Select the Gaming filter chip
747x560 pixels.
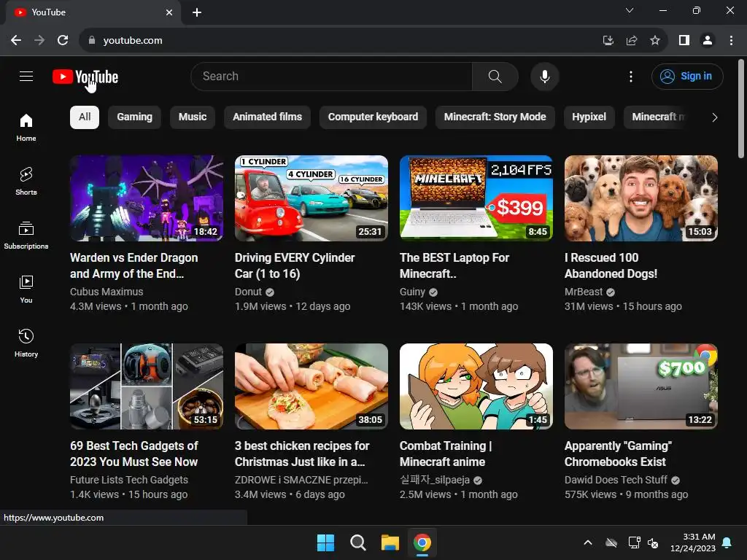pyautogui.click(x=135, y=117)
